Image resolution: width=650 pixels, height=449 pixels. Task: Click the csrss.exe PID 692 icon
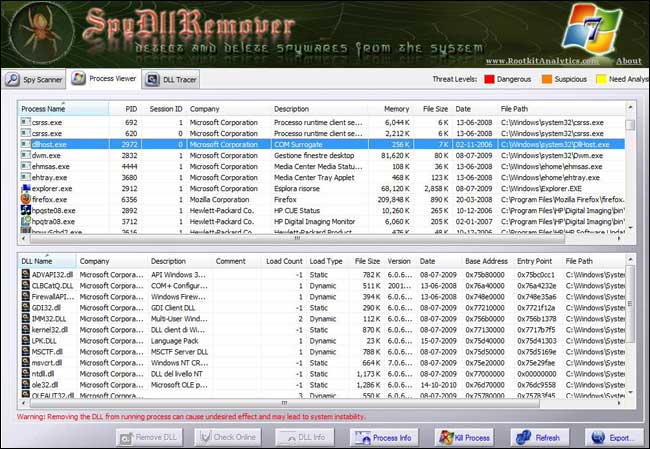[26, 122]
